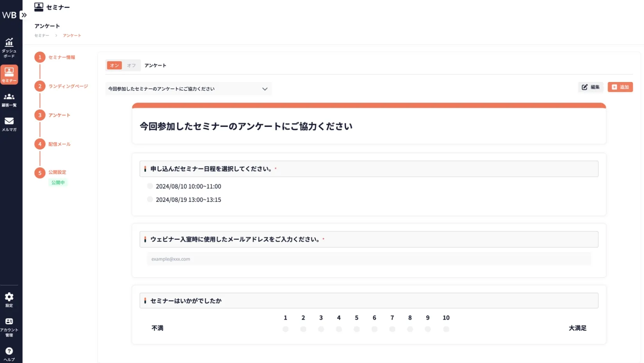Viewport: 644px width, 363px height.
Task: Open the Dashboard from the sidebar
Action: [9, 48]
